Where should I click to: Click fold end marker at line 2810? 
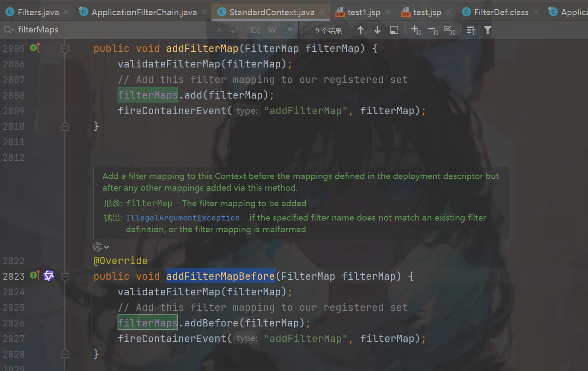tap(65, 126)
